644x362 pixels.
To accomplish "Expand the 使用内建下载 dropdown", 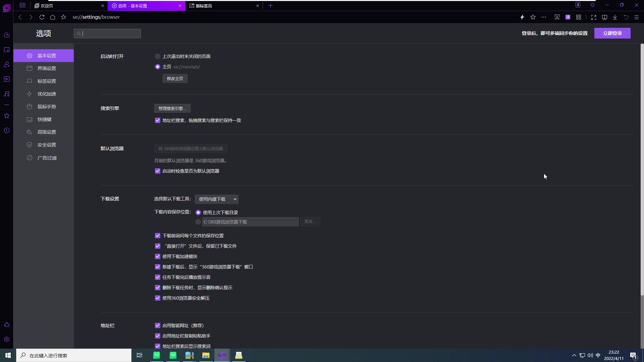I will (217, 199).
